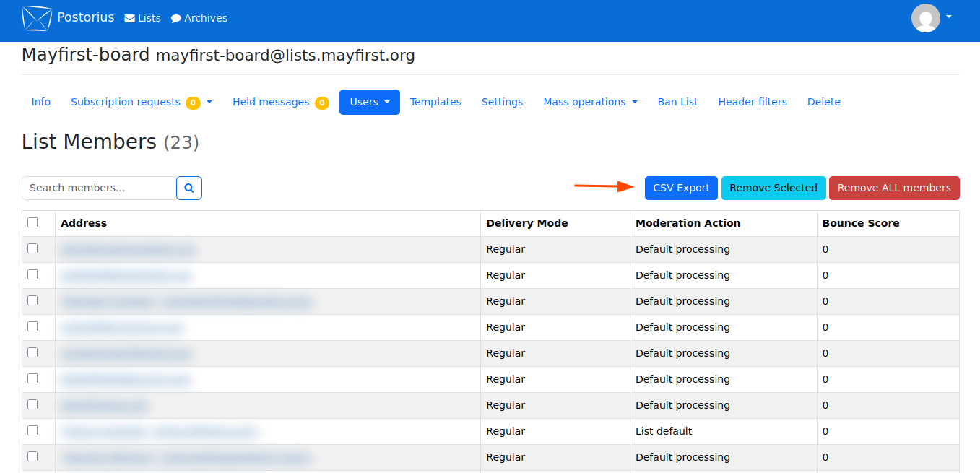Toggle the select-all checkbox in table header

click(x=32, y=222)
